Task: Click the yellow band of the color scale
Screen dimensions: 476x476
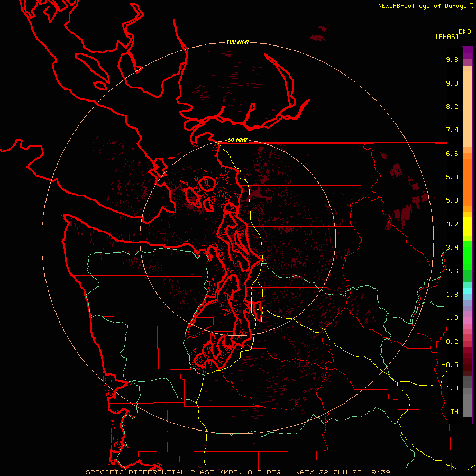Action: click(467, 226)
